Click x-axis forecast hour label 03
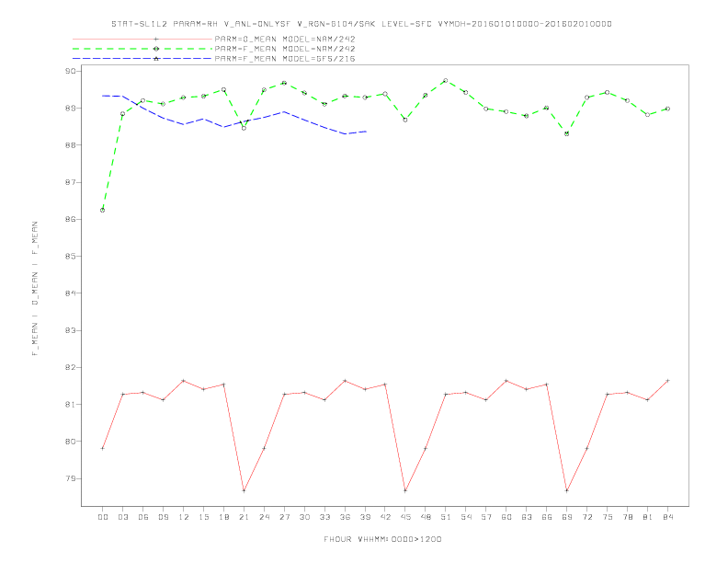The width and height of the screenshot is (728, 563). (x=122, y=517)
